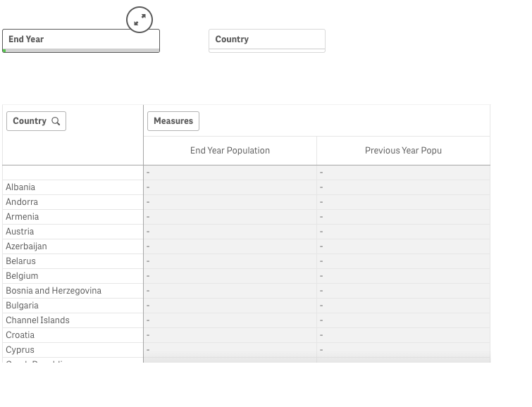Select the Channel Islands row
This screenshot has width=532, height=407.
pos(37,320)
